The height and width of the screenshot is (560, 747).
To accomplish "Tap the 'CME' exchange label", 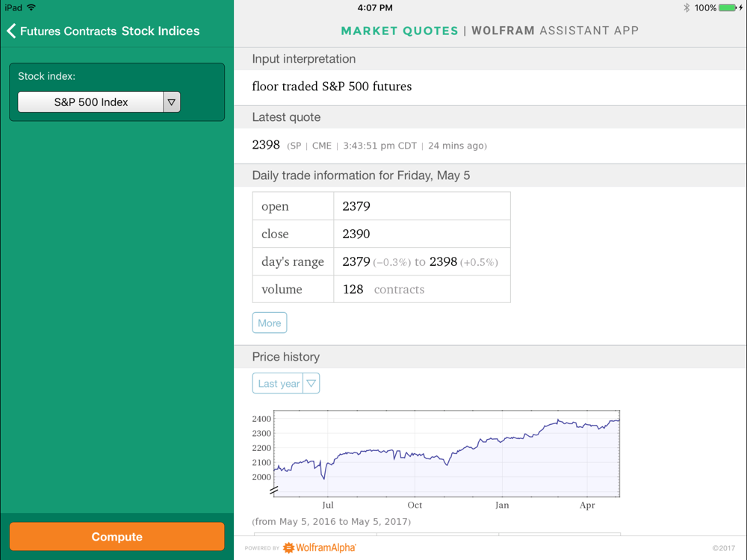I will 321,146.
